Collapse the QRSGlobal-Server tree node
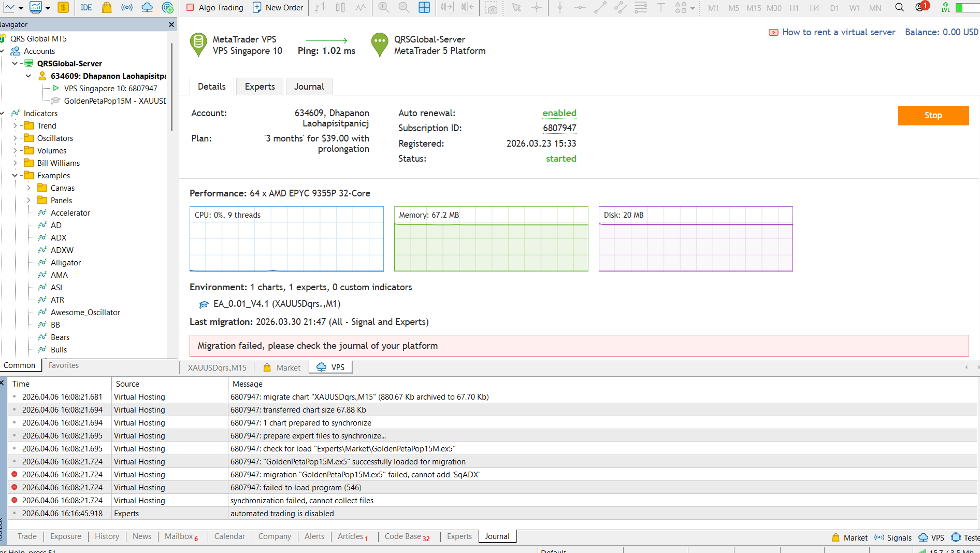980x553 pixels. click(15, 63)
